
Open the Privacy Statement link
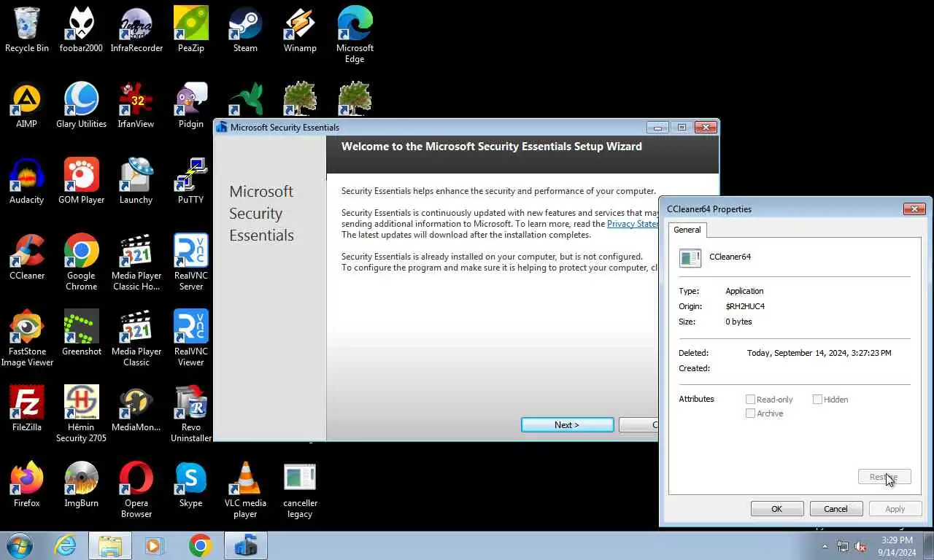(632, 224)
